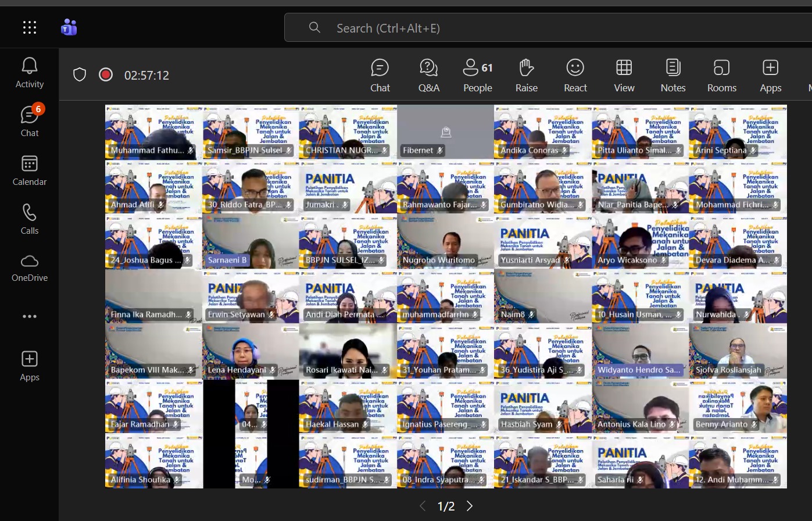Open breakout Rooms
Image resolution: width=812 pixels, height=521 pixels.
pos(721,75)
